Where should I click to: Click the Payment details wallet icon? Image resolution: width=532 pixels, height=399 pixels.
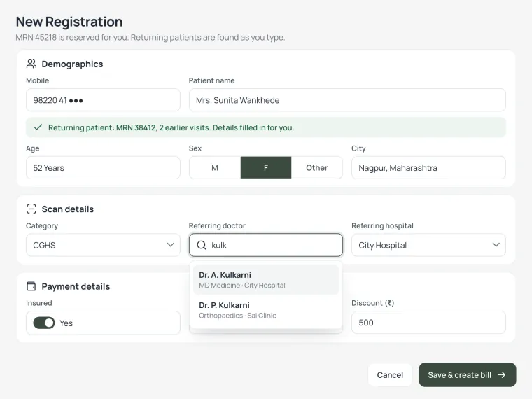pyautogui.click(x=31, y=286)
